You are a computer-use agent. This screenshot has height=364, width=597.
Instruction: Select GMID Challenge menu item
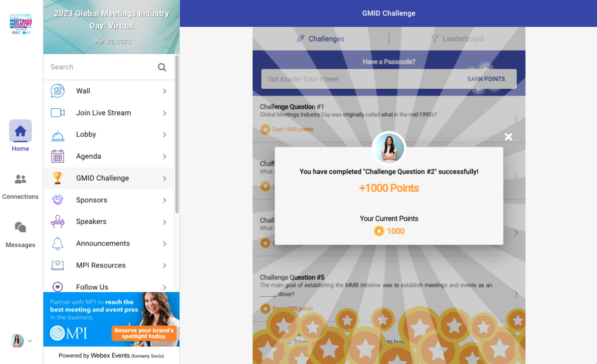[108, 178]
